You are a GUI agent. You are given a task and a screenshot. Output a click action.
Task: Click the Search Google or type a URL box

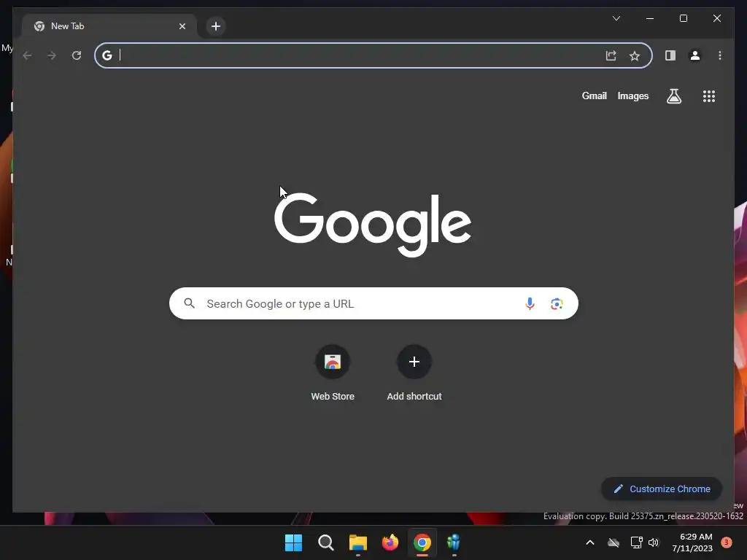[x=373, y=303]
